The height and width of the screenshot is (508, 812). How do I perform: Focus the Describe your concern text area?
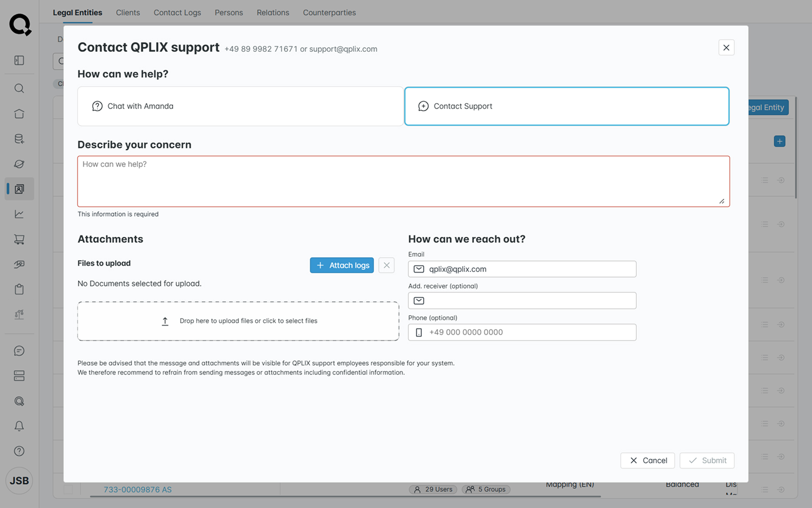click(404, 181)
